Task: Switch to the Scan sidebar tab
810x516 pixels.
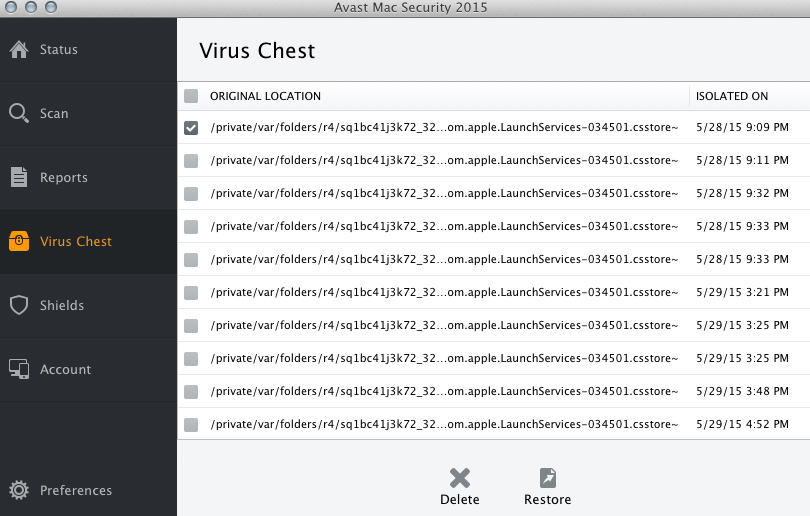Action: pos(54,114)
